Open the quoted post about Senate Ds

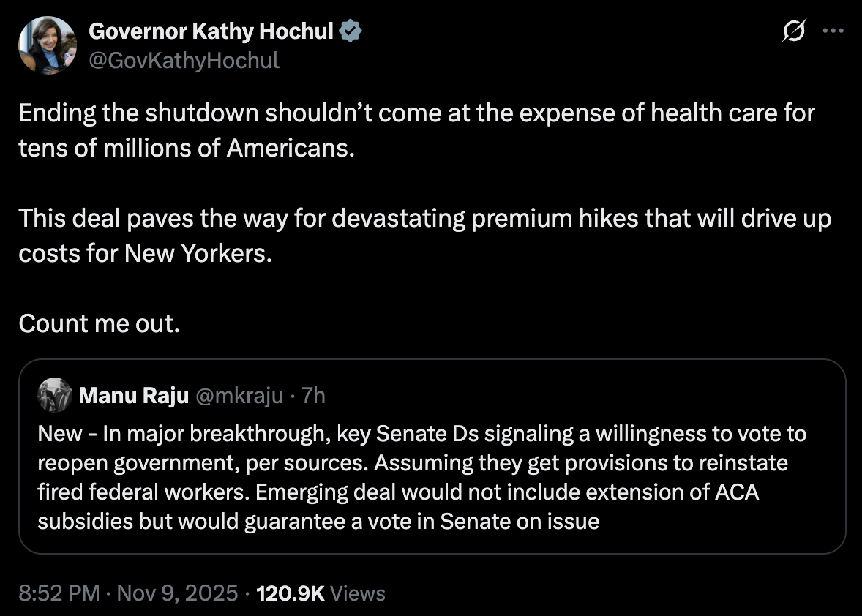pos(431,477)
